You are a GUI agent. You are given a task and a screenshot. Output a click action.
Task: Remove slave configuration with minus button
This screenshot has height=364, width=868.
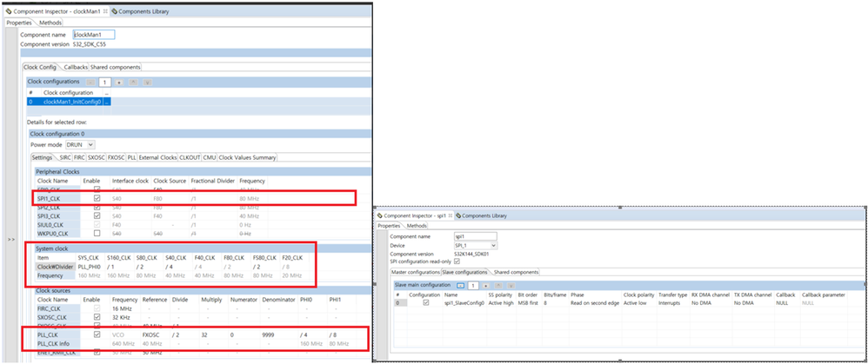point(461,286)
